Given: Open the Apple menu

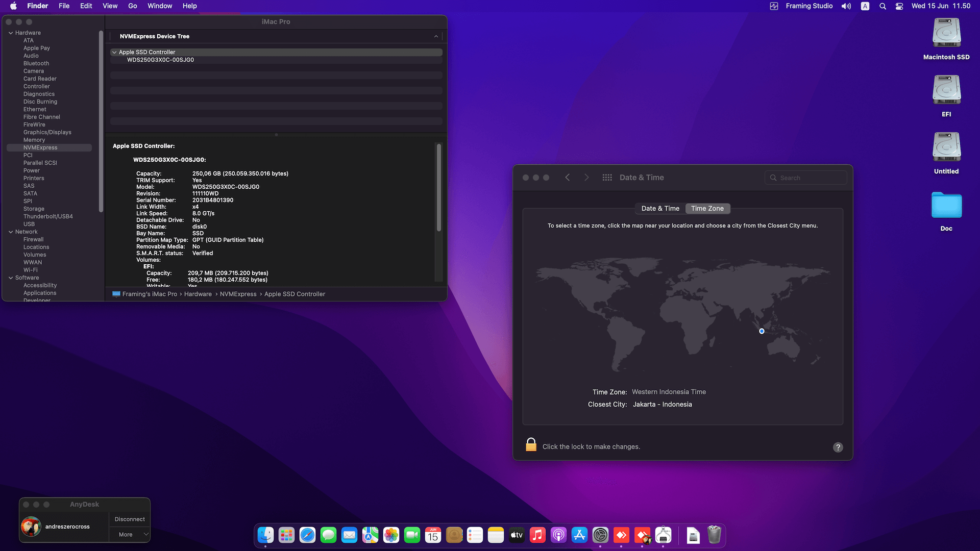Looking at the screenshot, I should 14,6.
